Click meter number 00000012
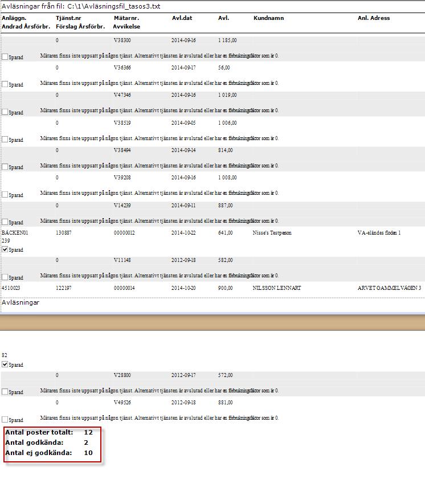Viewport: 425px width, 504px height. click(x=124, y=233)
